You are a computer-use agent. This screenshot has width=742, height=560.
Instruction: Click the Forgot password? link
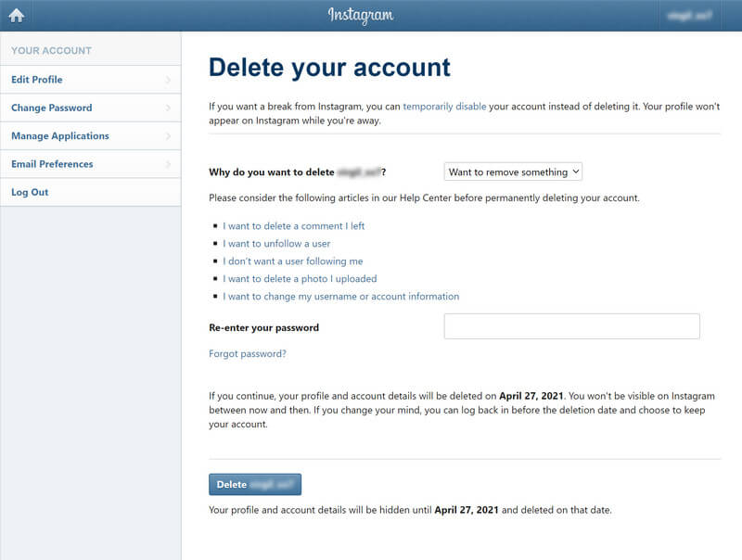pos(248,353)
